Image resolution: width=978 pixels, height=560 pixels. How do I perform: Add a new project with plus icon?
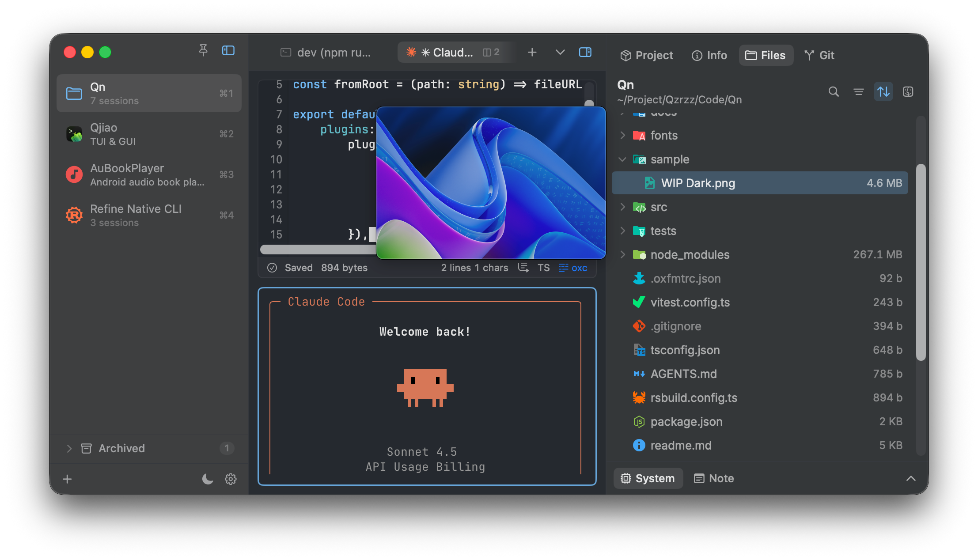[x=67, y=479]
